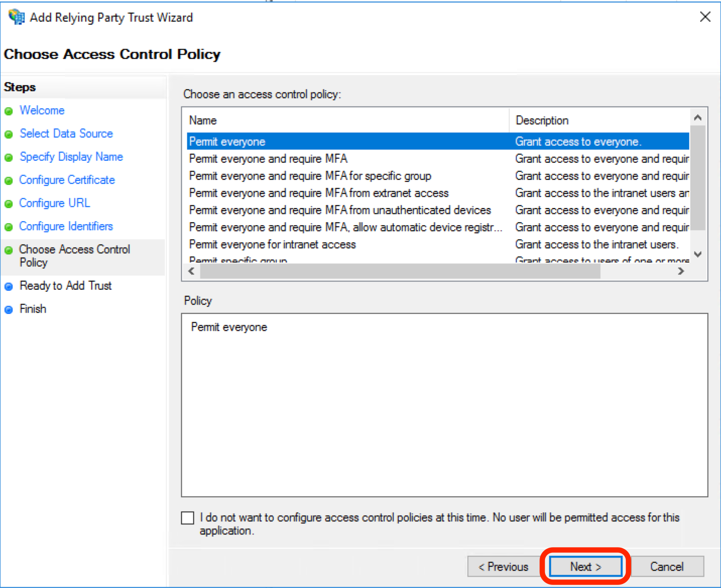Click the left arrow on horizontal scrollbar
The width and height of the screenshot is (721, 588).
pyautogui.click(x=191, y=271)
